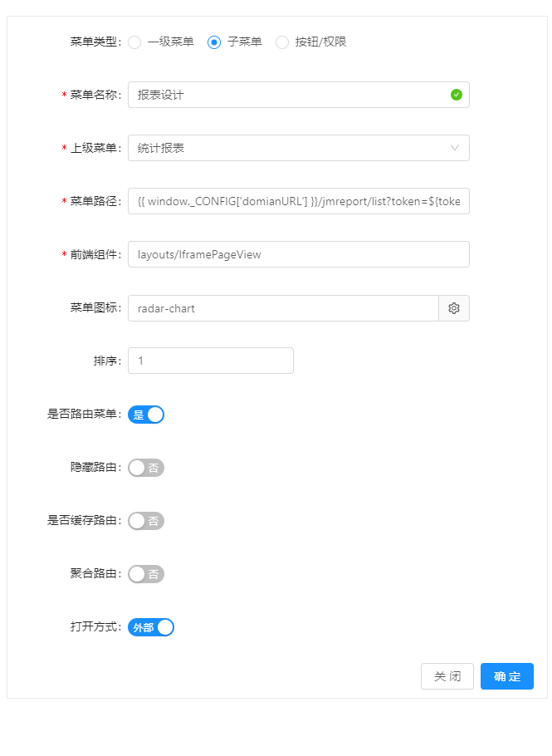Turn on 是否缓存路由 switch
The width and height of the screenshot is (552, 756).
coord(146,521)
